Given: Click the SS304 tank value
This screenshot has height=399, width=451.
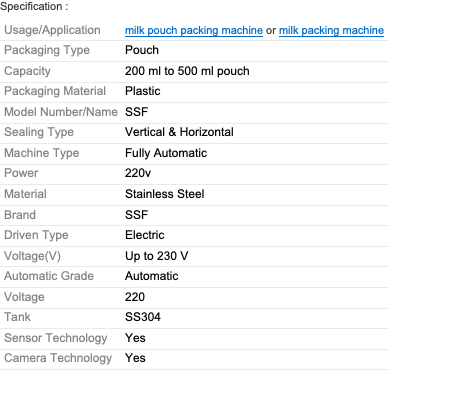Looking at the screenshot, I should coord(143,317).
